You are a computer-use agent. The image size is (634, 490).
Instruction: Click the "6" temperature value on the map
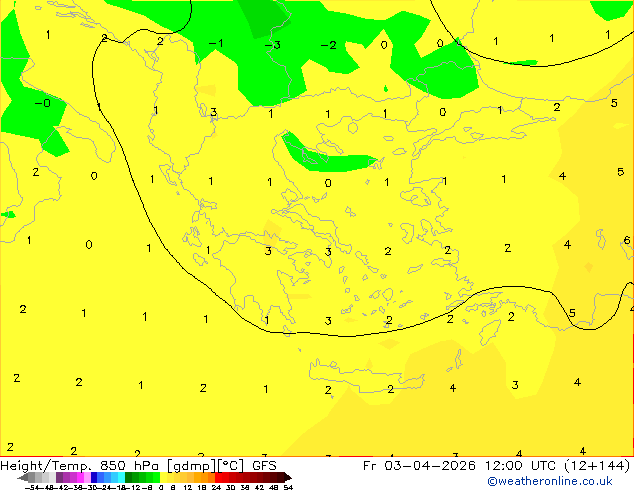coord(627,240)
